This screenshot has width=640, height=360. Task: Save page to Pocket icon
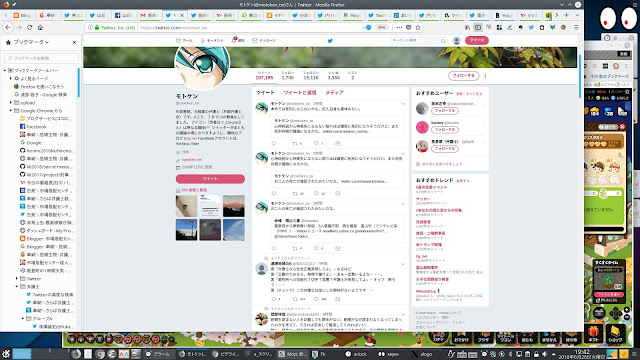click(408, 27)
